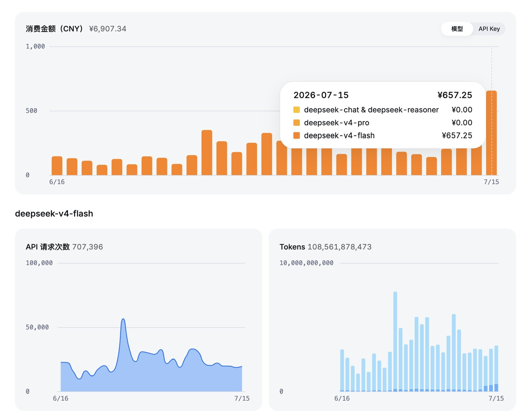Click the tallest Tokens chart bar
The height and width of the screenshot is (420, 530).
point(395,342)
